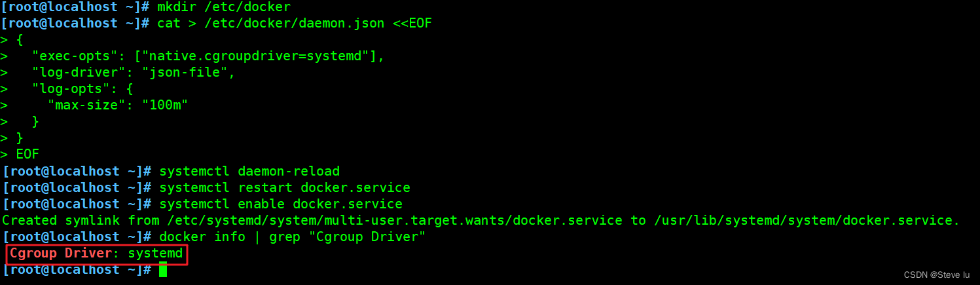Click the cat > /etc/docker/daemon.json command line

tap(295, 24)
